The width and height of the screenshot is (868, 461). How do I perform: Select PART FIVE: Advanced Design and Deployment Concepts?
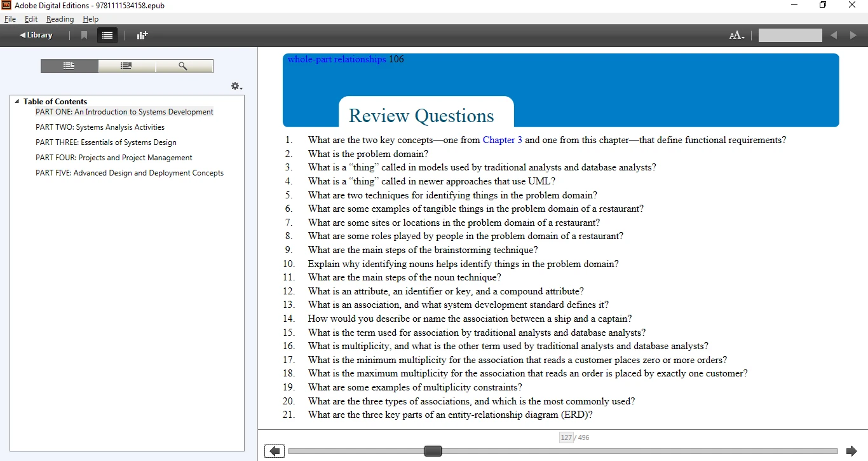click(130, 173)
